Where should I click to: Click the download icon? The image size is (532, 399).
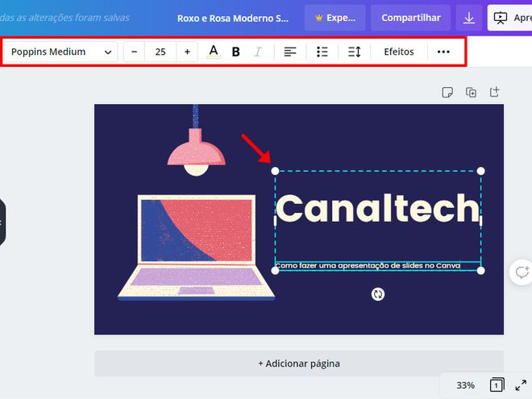click(469, 18)
